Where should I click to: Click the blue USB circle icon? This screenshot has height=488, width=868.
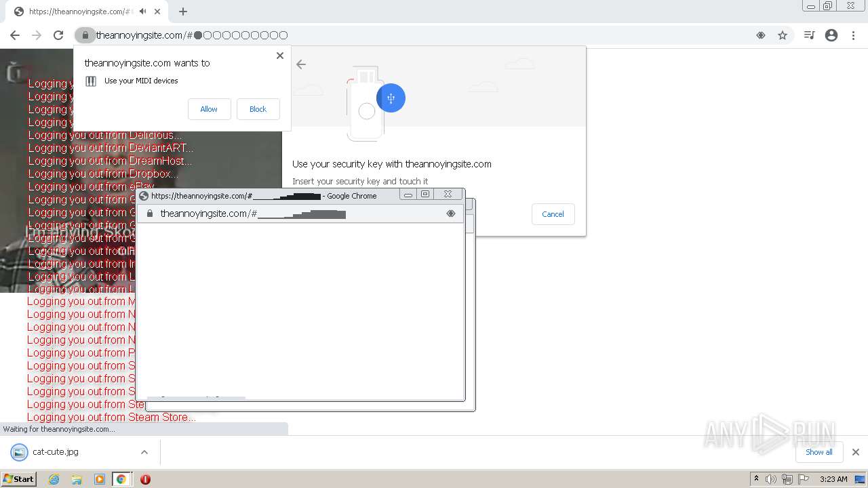(x=391, y=98)
